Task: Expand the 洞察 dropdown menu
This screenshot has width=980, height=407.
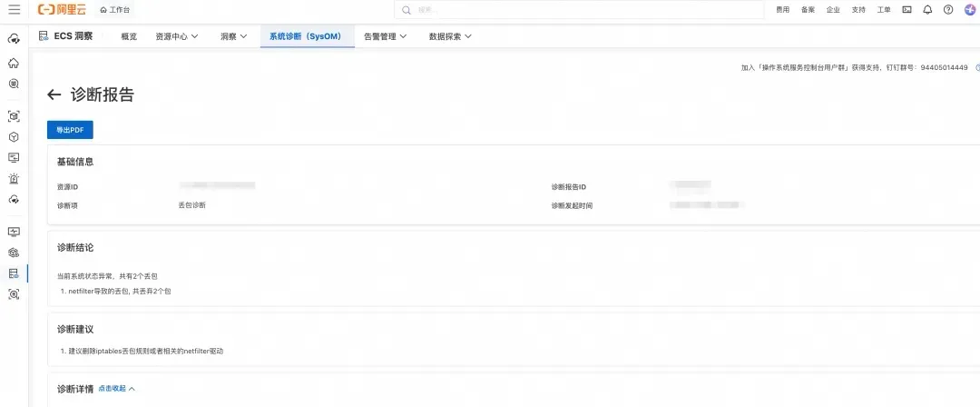Action: point(234,36)
